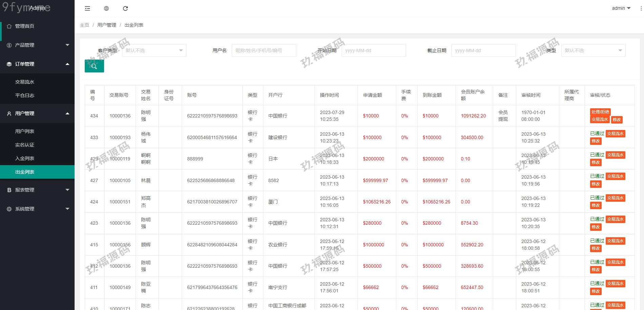This screenshot has height=310, width=644.
Task: Click the globe website icon in header
Action: 106,8
